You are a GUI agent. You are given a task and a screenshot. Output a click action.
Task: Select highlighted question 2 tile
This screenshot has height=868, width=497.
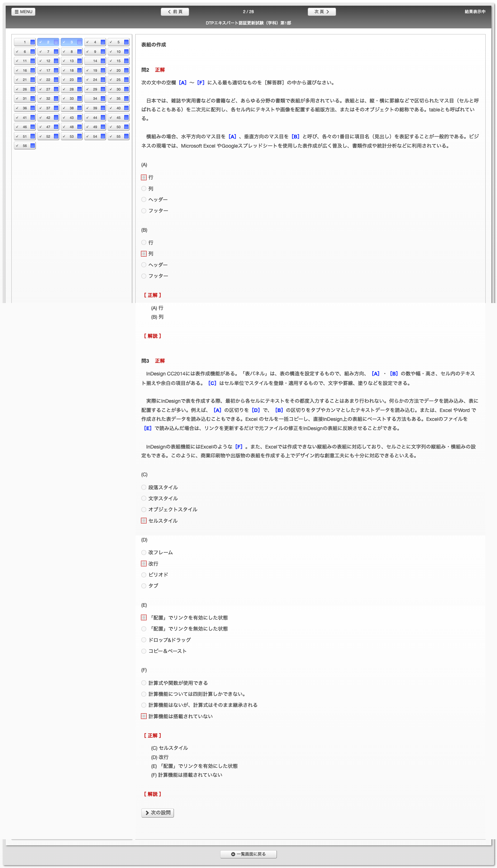pos(48,42)
